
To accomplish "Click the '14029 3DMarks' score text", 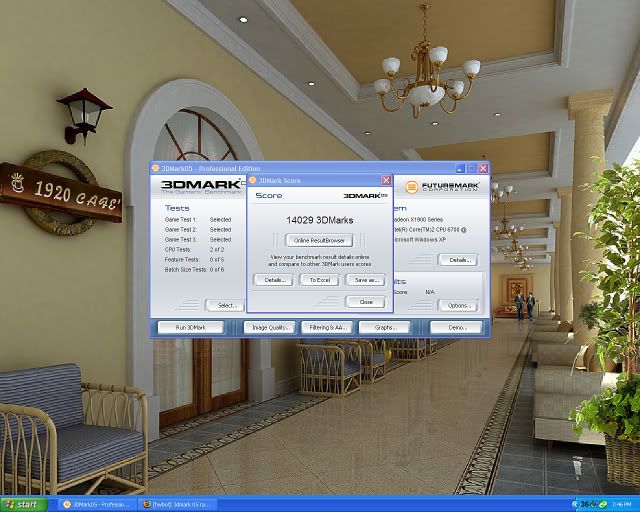I will [x=320, y=220].
